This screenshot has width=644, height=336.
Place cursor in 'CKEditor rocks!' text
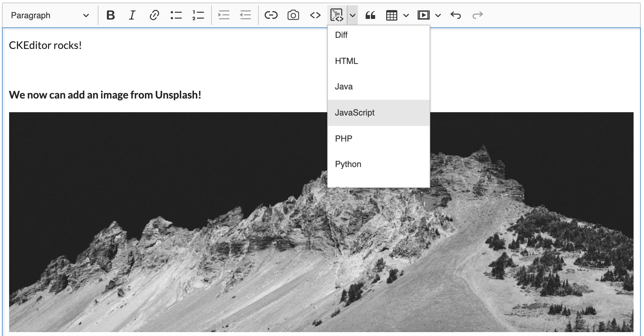tap(45, 45)
